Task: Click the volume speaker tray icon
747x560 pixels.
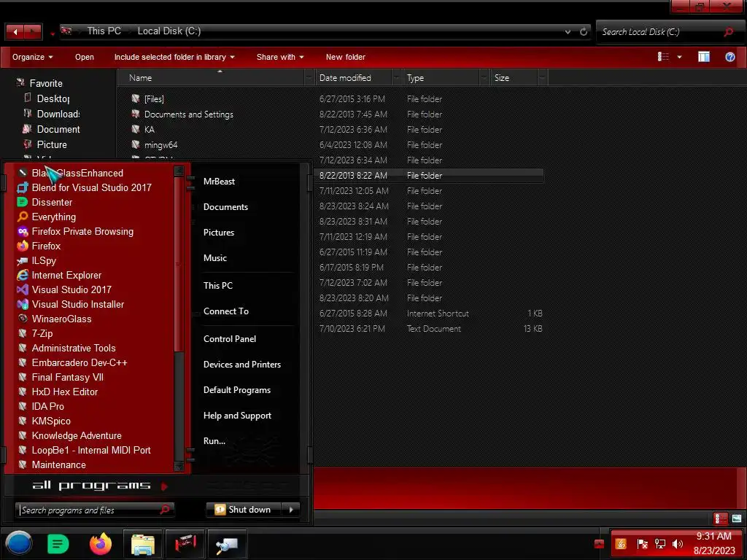Action: coord(678,544)
